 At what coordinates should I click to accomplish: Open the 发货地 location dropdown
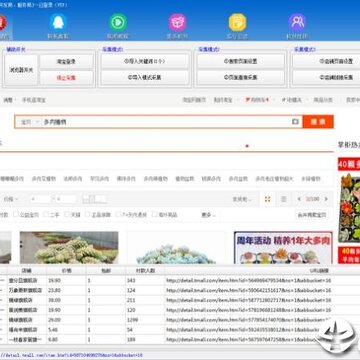(x=242, y=199)
